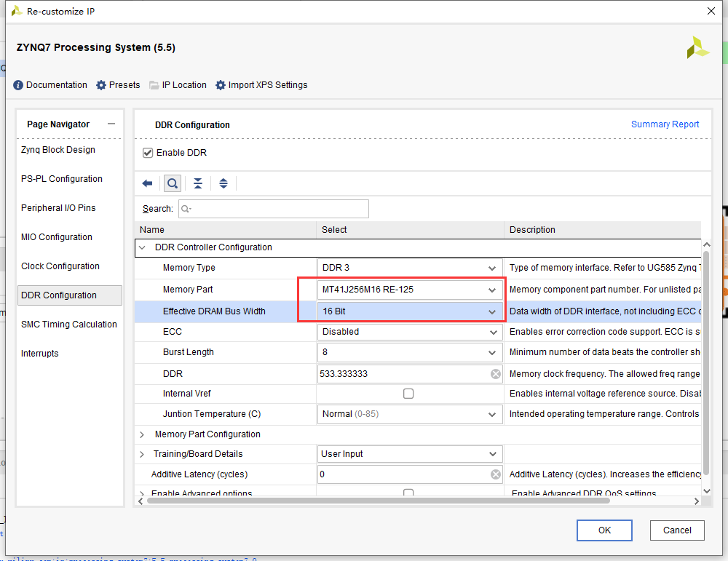The image size is (728, 561).
Task: Click the scroll-right arrow
Action: click(697, 501)
